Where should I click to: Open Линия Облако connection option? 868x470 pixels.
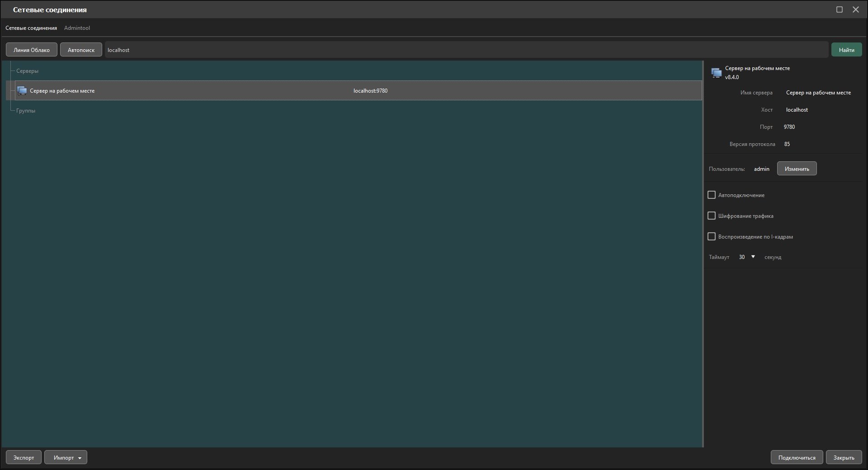32,50
